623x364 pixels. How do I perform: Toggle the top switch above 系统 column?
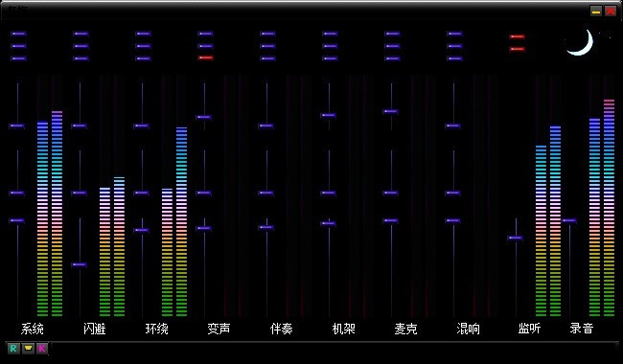18,34
